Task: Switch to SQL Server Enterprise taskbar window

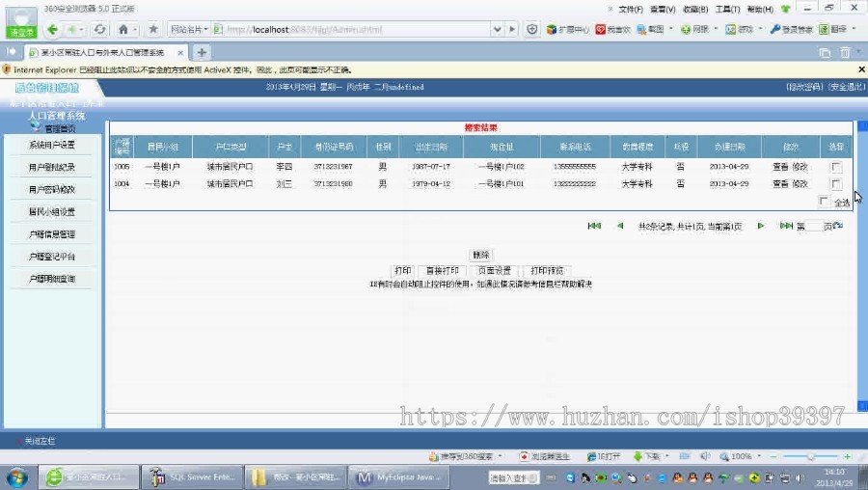Action: click(x=192, y=477)
